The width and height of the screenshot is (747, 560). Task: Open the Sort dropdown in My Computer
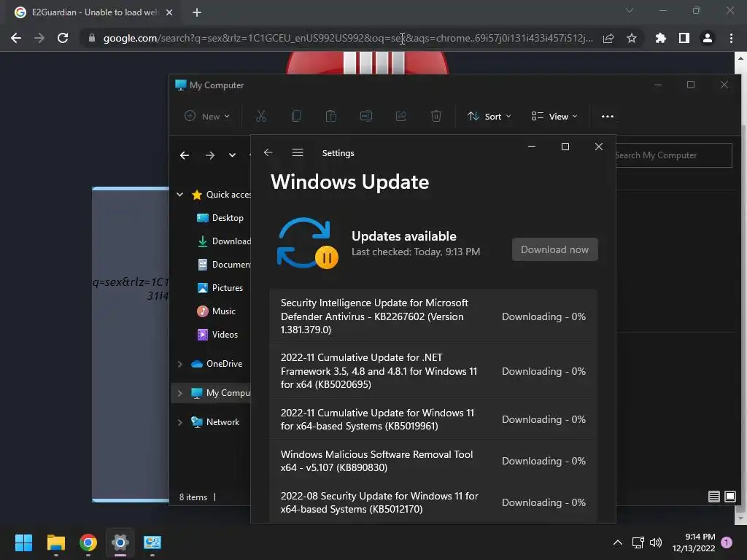(x=489, y=116)
